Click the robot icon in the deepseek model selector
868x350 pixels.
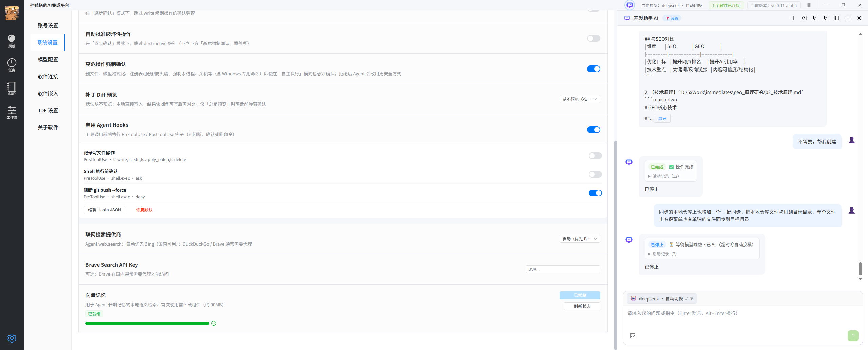[633, 299]
